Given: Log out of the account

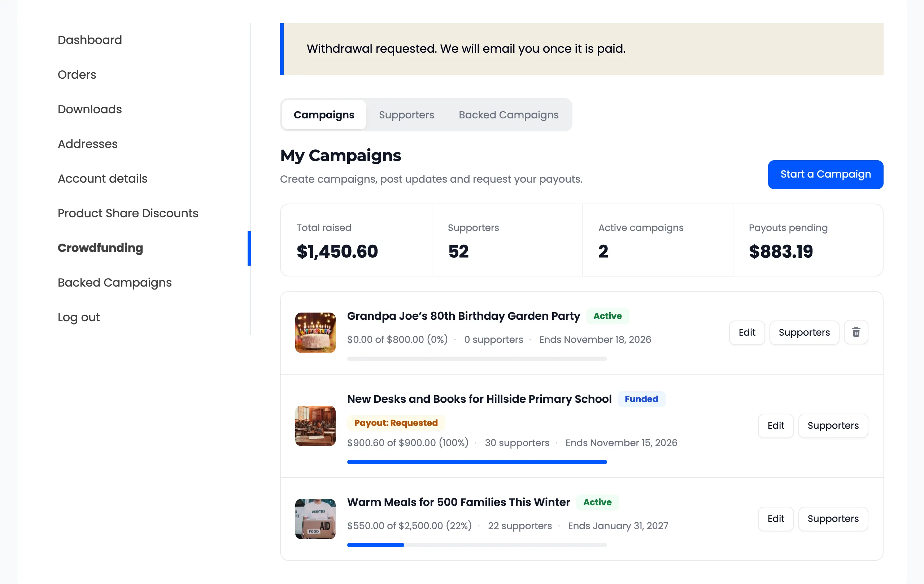Looking at the screenshot, I should click(79, 317).
